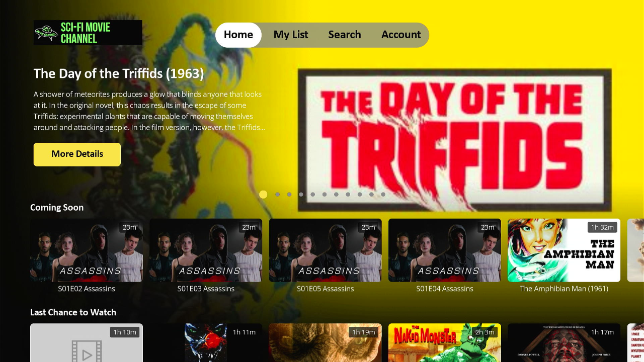Click the More Details button
644x362 pixels.
click(x=77, y=154)
